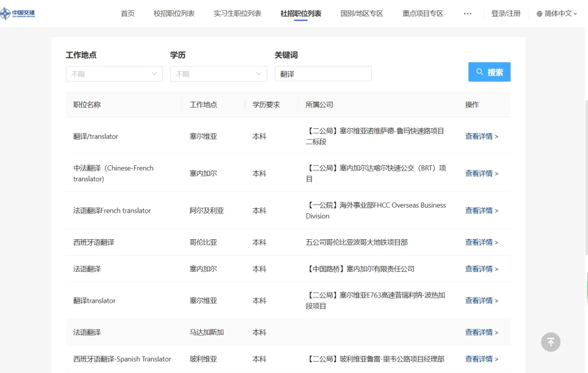Focus the 关键词 input containing 翻译
588x373 pixels.
coord(323,74)
